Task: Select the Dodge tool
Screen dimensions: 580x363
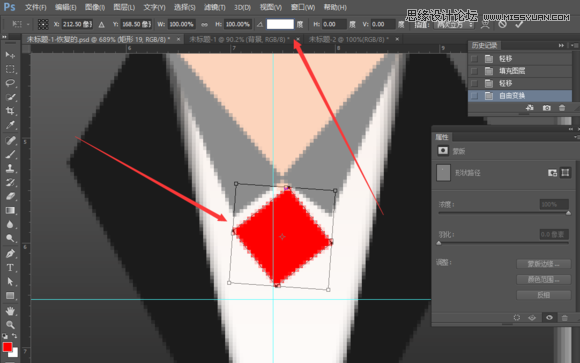Action: point(10,238)
